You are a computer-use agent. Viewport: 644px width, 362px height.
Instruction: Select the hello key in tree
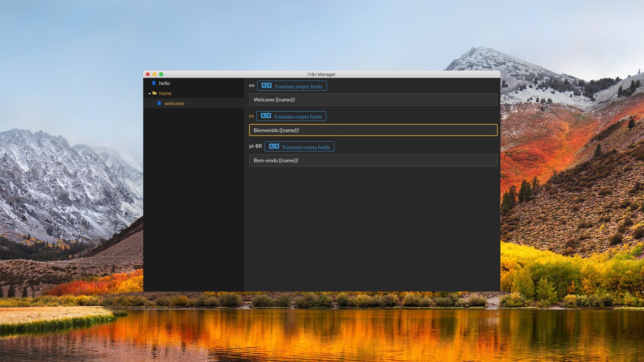click(164, 83)
